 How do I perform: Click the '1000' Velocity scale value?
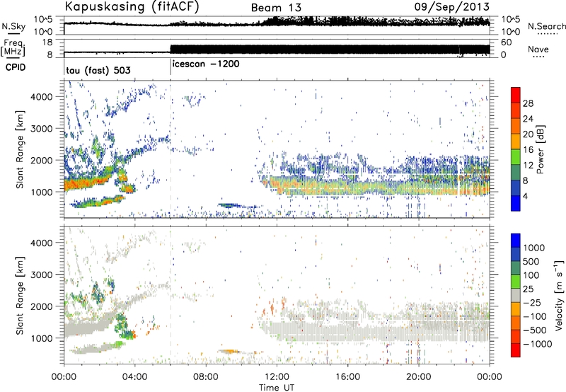534,248
